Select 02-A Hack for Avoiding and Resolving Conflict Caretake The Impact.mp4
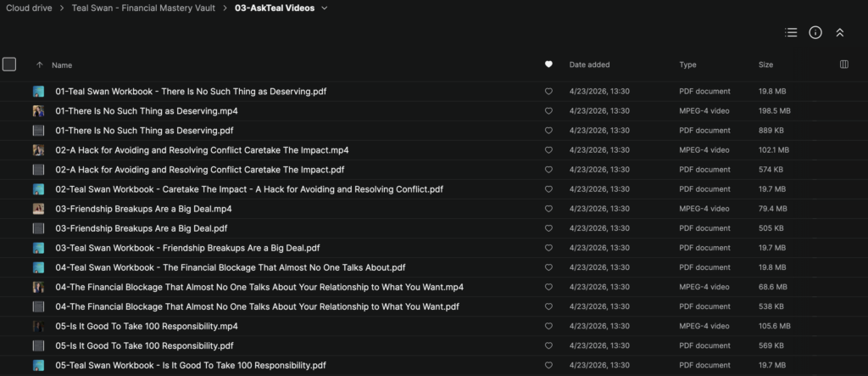 coord(202,150)
